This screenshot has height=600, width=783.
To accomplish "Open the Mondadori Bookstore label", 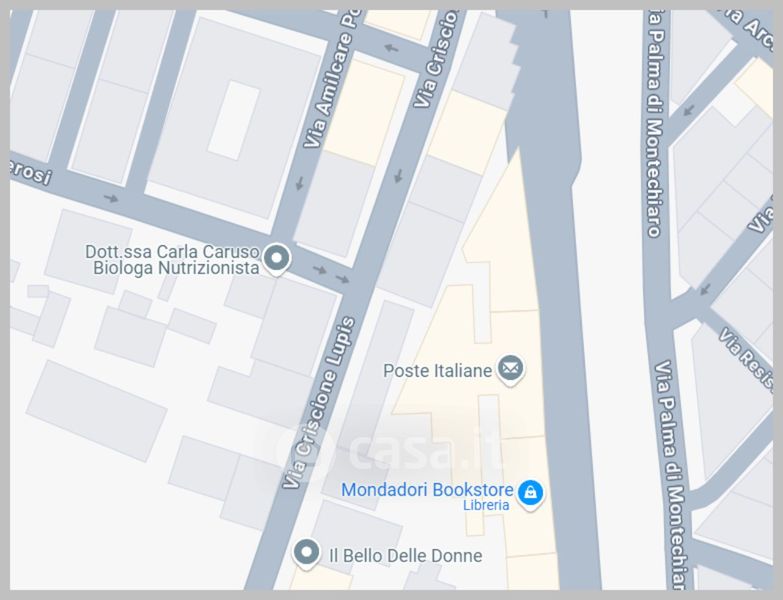I will click(427, 490).
